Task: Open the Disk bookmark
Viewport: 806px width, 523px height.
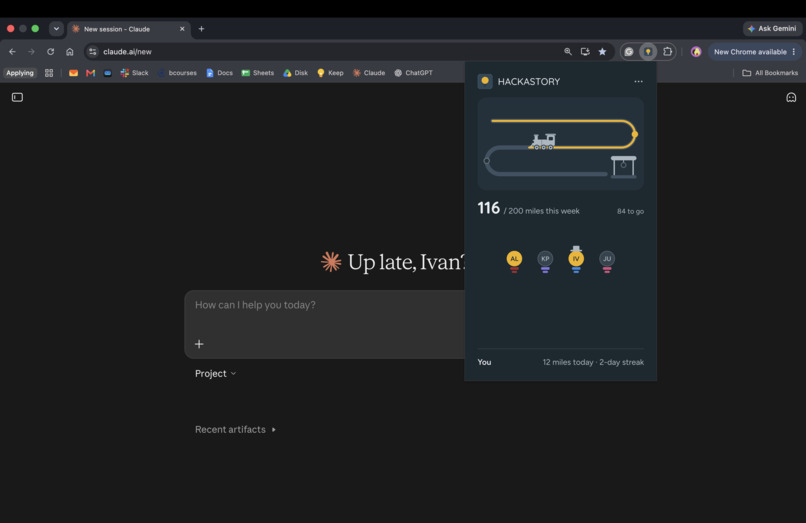Action: (296, 73)
